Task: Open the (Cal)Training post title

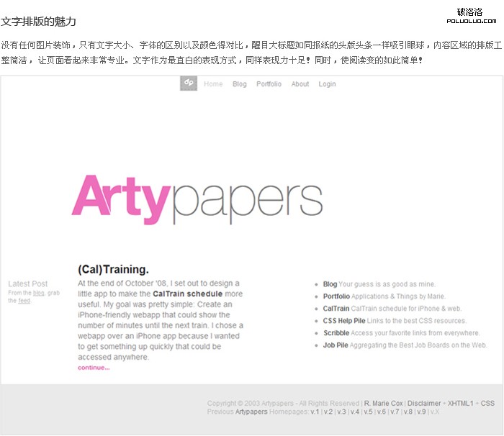Action: click(x=113, y=270)
